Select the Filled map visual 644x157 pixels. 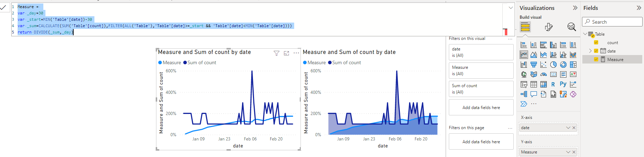(534, 74)
